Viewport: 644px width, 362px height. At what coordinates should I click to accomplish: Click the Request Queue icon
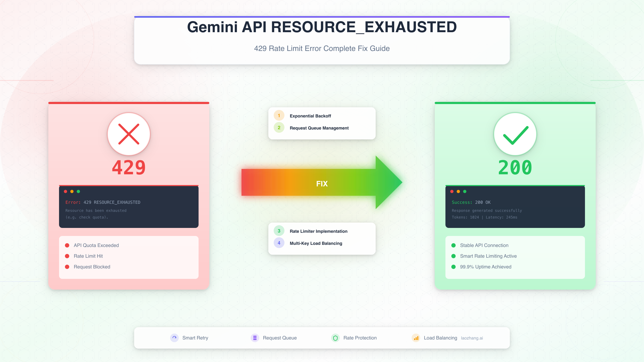pos(255,338)
